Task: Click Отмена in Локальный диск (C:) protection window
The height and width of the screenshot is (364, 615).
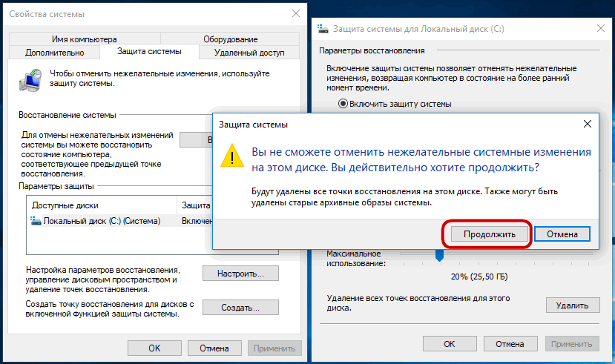Action: [x=510, y=344]
